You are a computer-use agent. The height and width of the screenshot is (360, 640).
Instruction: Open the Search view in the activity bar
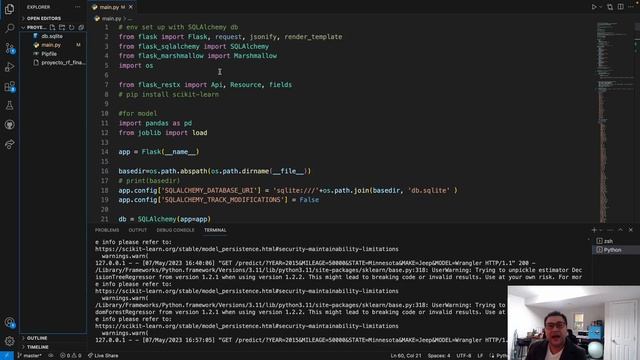pos(9,28)
